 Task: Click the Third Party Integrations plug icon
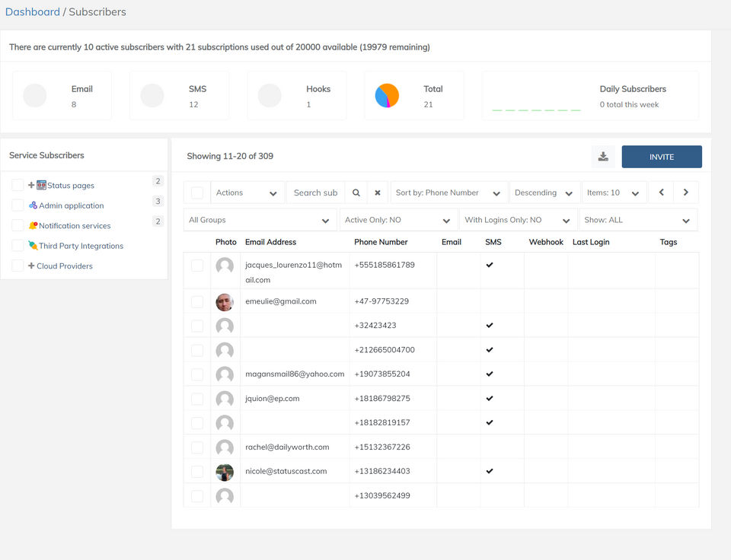pos(33,246)
